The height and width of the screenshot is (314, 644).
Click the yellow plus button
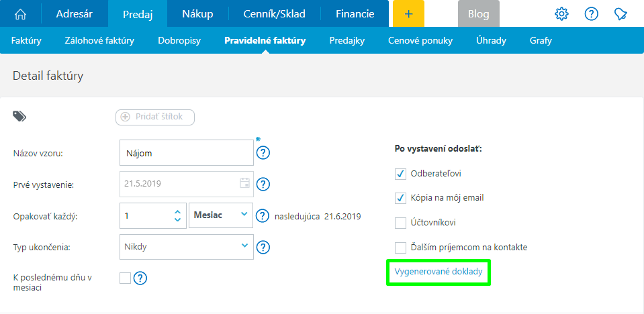(x=408, y=14)
